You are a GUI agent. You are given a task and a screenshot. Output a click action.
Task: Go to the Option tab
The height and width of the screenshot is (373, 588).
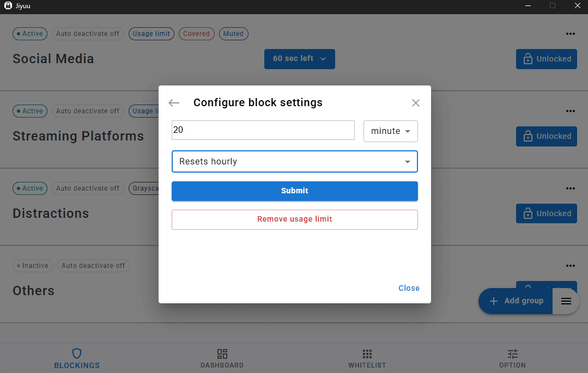pyautogui.click(x=512, y=358)
